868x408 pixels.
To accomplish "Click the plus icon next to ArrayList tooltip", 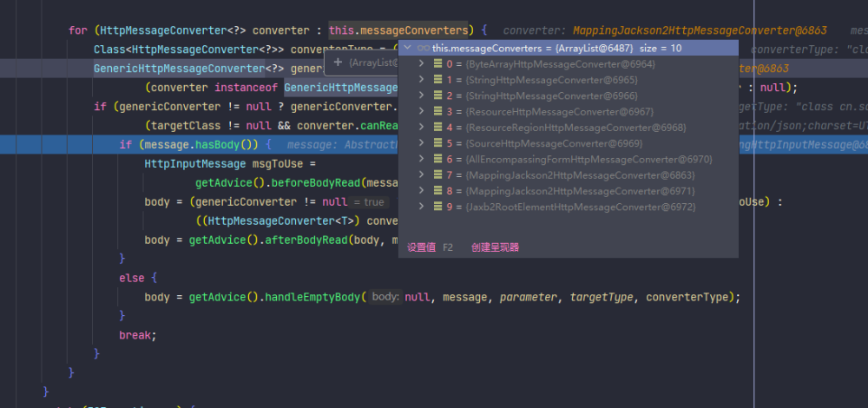I will click(x=338, y=63).
